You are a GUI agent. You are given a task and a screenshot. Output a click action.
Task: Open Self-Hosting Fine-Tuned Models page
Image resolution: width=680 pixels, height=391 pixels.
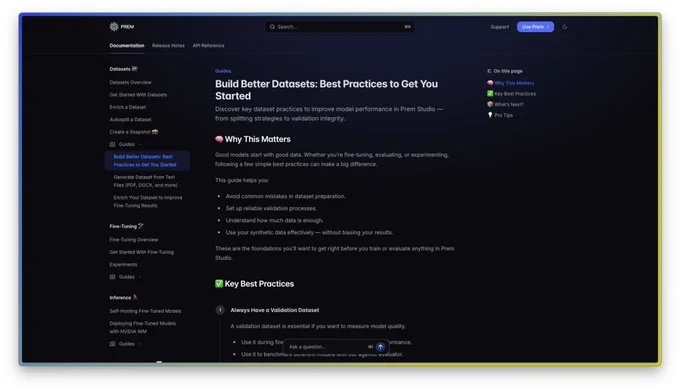coord(145,311)
